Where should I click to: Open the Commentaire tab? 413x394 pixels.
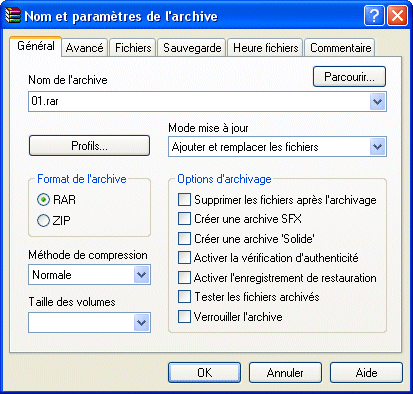point(340,48)
